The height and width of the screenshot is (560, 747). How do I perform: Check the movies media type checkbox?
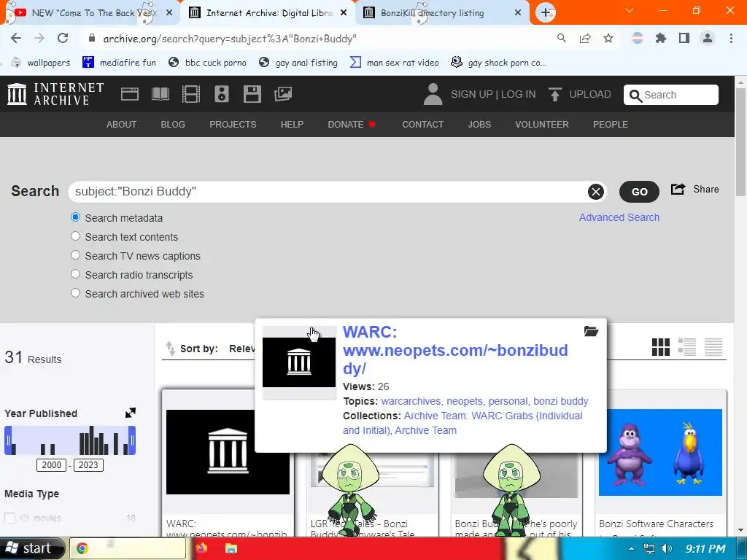(9, 518)
